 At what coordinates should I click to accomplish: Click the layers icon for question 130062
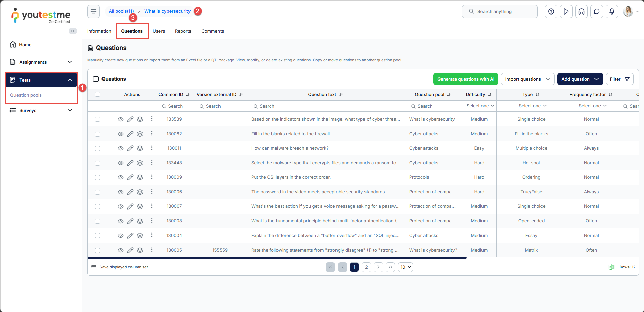(140, 134)
